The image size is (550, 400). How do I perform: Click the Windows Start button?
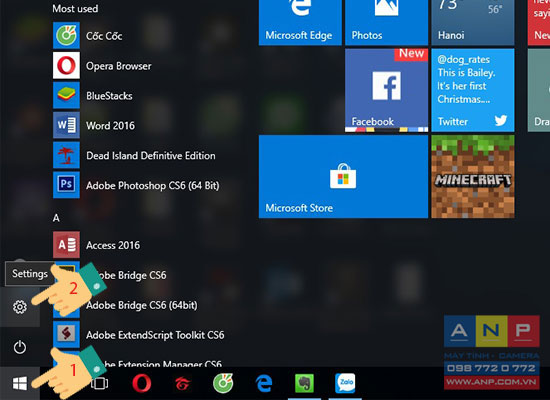click(x=20, y=384)
